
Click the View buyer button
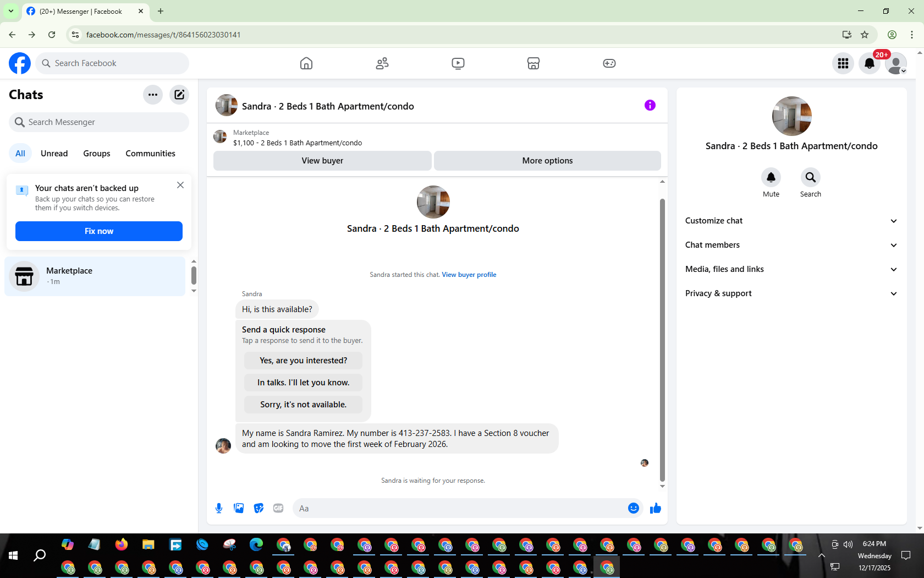322,161
